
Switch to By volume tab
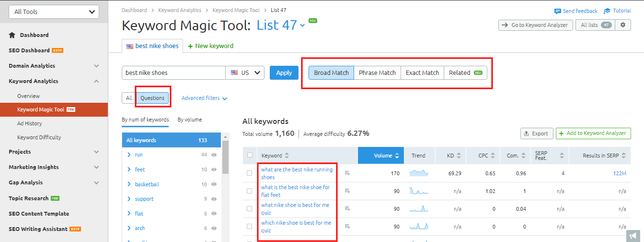(x=189, y=120)
